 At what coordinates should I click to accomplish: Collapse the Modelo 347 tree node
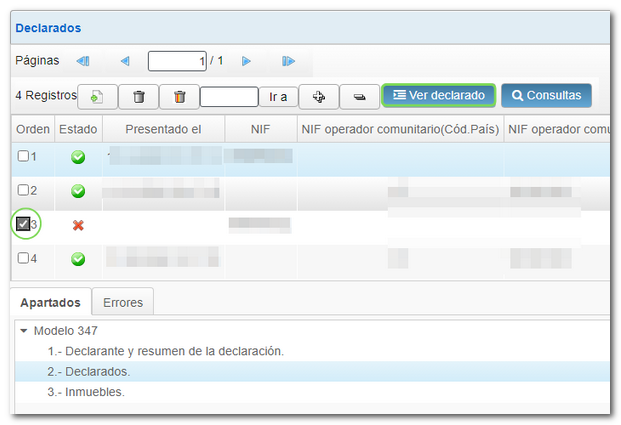(24, 330)
